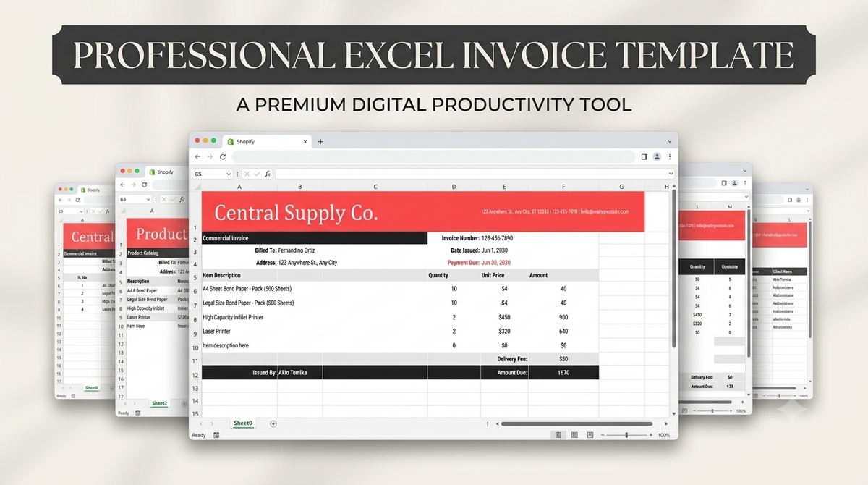Select 'Product Catalog' cell in Product window
Screen dimensions: 868x485
(142, 253)
